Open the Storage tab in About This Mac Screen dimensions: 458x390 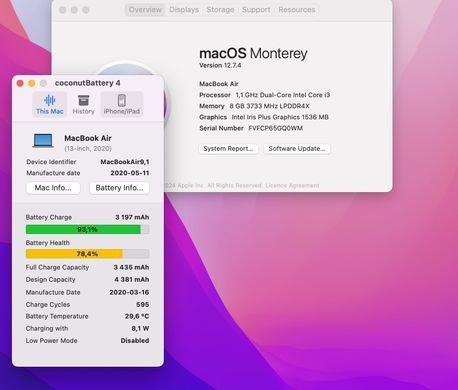tap(220, 10)
